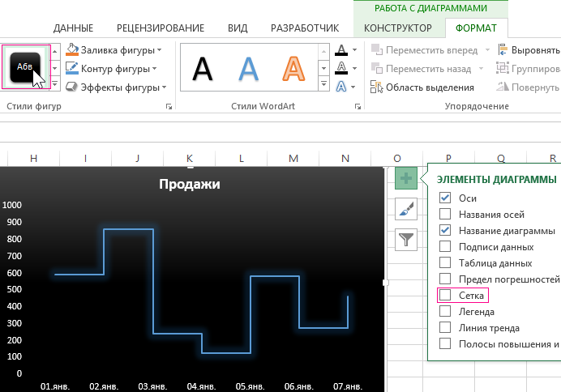Click Повернуть rotate icon
561x392 pixels.
point(503,87)
